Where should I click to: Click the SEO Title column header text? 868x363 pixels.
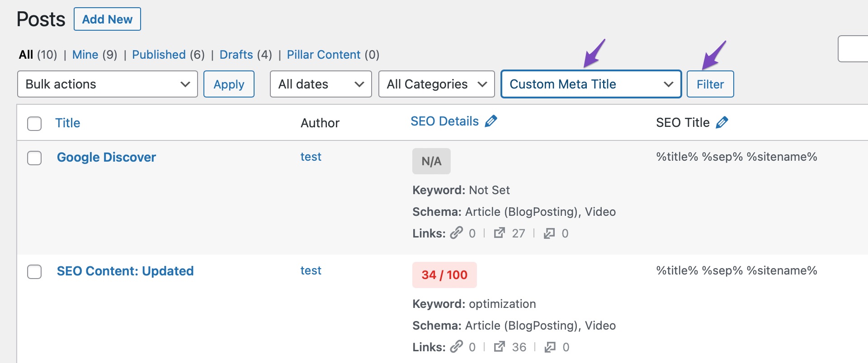[683, 122]
